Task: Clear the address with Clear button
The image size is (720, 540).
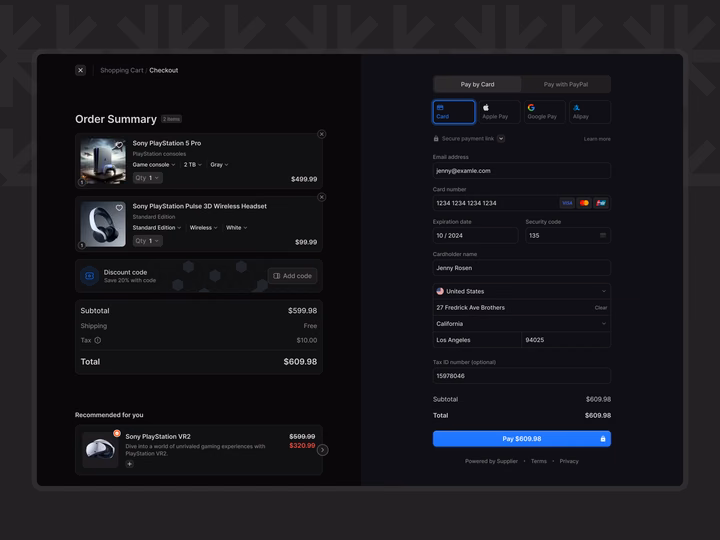Action: pyautogui.click(x=601, y=308)
